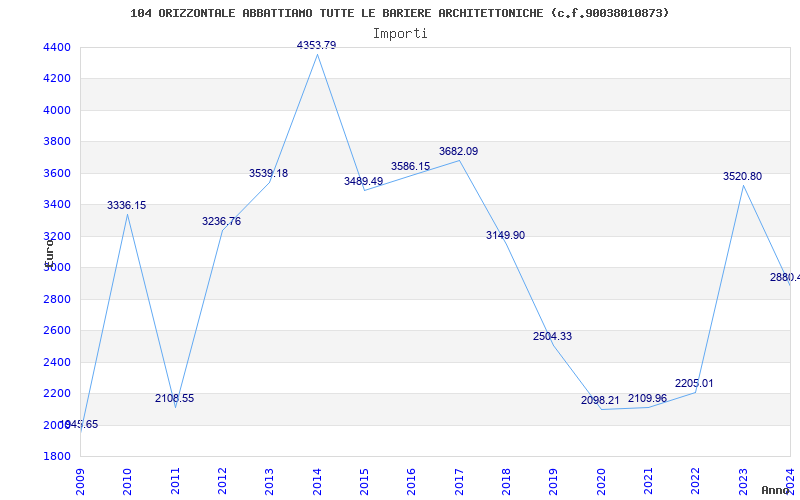This screenshot has width=800, height=500.
Task: Click the data label 3489.49
Action: [x=363, y=181]
